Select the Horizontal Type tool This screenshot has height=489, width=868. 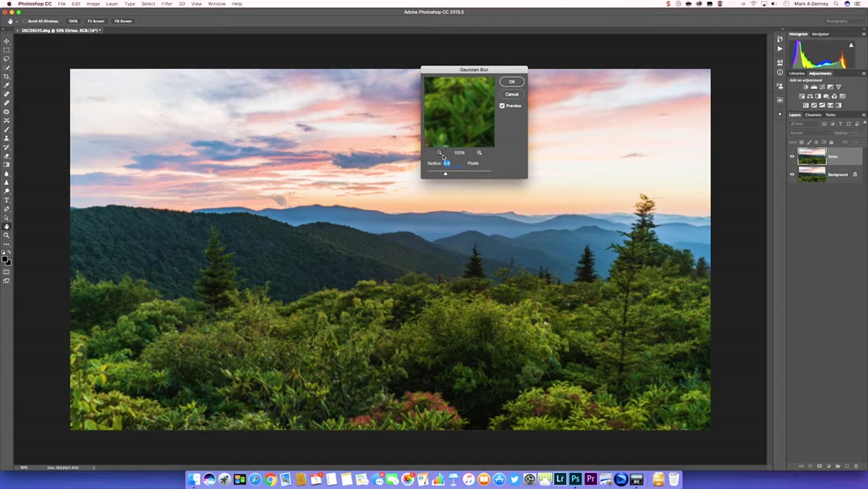click(x=7, y=199)
